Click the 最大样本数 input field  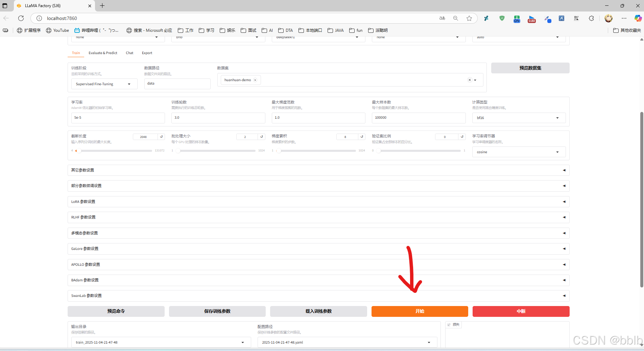click(x=419, y=118)
